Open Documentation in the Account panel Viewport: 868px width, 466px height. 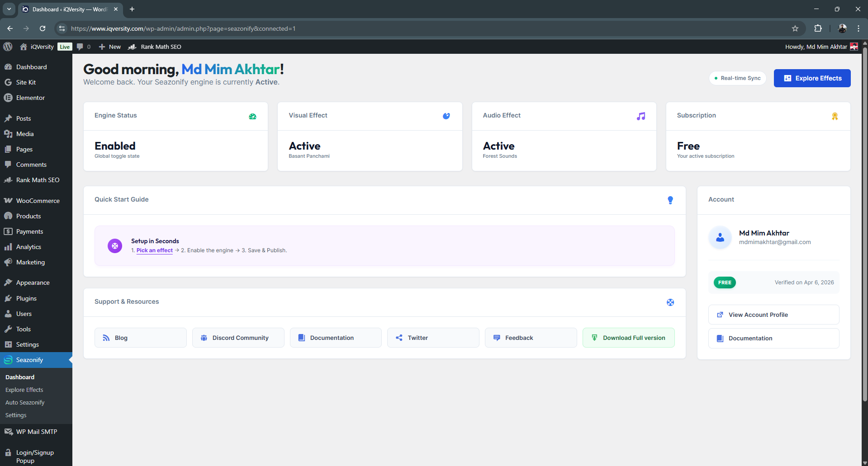(774, 338)
